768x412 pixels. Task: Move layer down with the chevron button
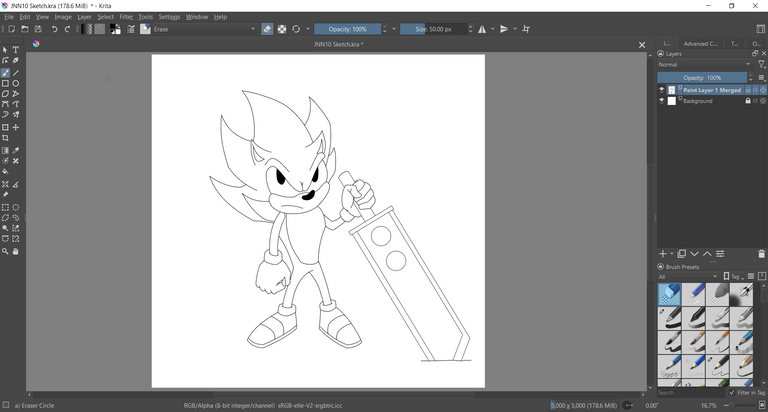point(694,254)
